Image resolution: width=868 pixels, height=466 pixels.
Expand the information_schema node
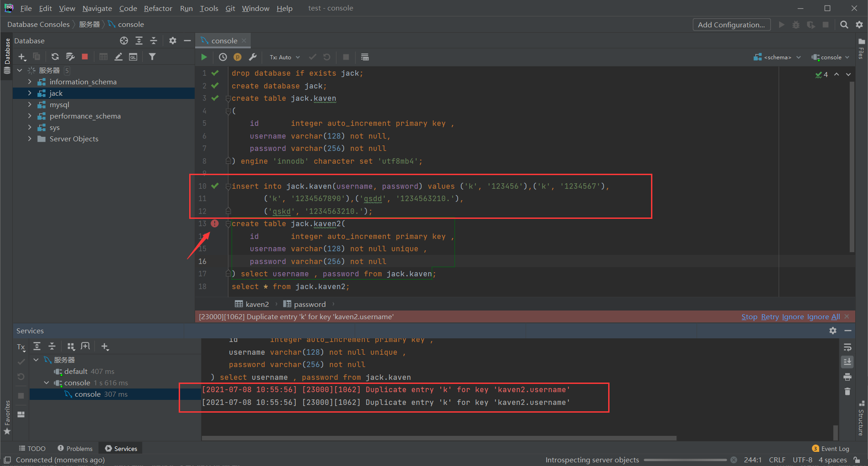(x=30, y=82)
